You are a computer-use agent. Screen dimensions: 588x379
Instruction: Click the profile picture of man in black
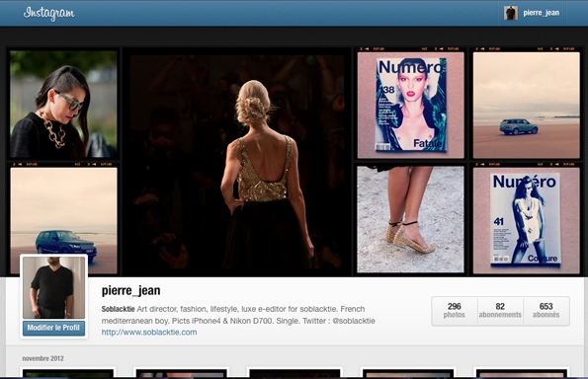click(53, 287)
